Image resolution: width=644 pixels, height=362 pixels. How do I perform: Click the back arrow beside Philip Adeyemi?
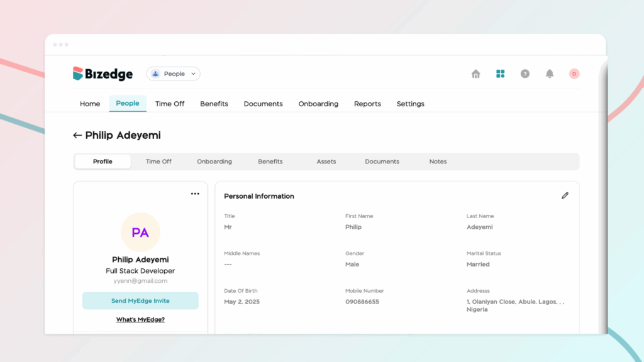tap(77, 135)
